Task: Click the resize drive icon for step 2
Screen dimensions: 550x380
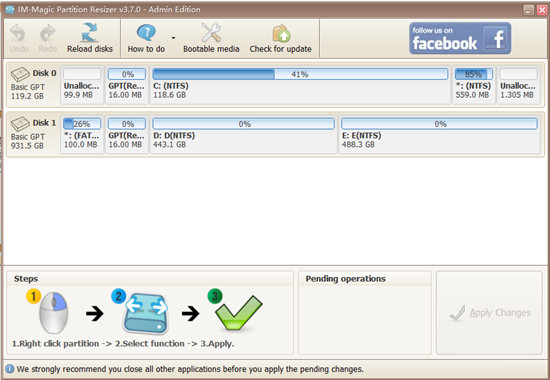Action: (146, 313)
